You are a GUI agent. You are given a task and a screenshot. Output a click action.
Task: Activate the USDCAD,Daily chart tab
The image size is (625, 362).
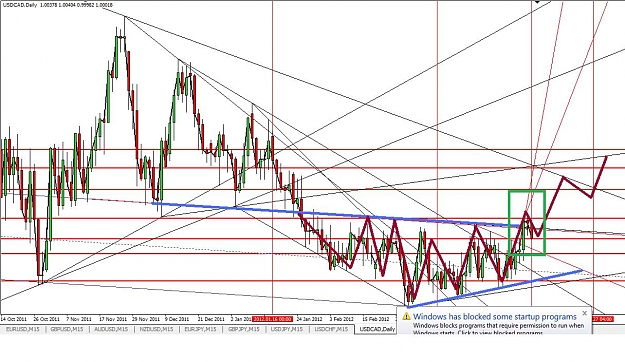[x=376, y=329]
